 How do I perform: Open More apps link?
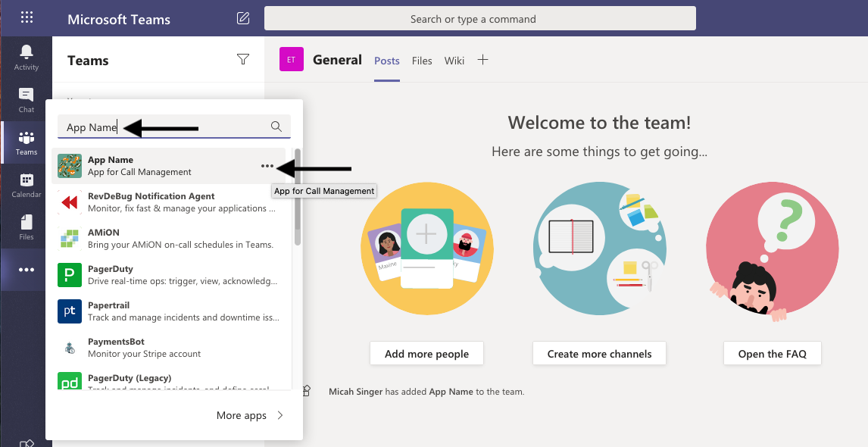click(242, 415)
